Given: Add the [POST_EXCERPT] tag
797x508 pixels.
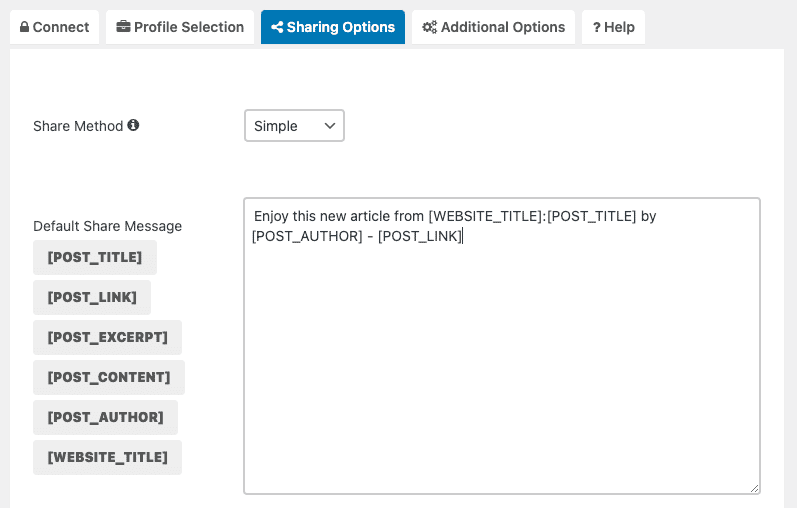Looking at the screenshot, I should (x=107, y=337).
